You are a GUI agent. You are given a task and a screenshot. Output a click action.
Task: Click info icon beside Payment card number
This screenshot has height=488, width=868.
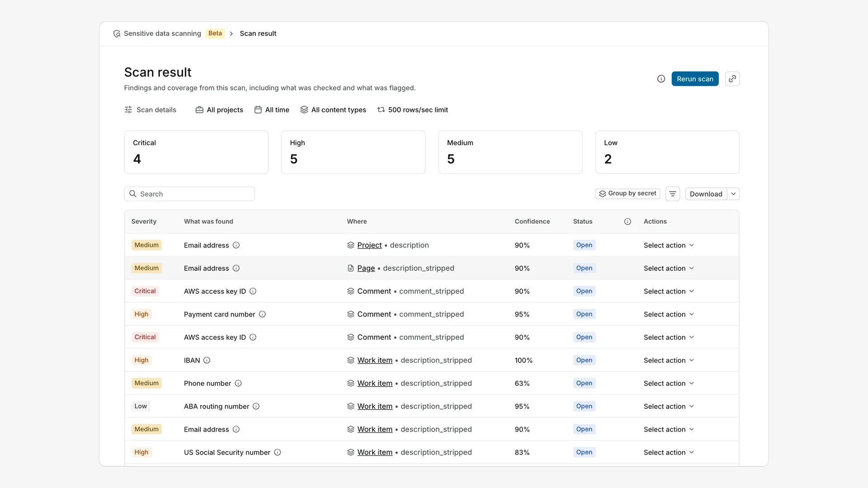[262, 314]
